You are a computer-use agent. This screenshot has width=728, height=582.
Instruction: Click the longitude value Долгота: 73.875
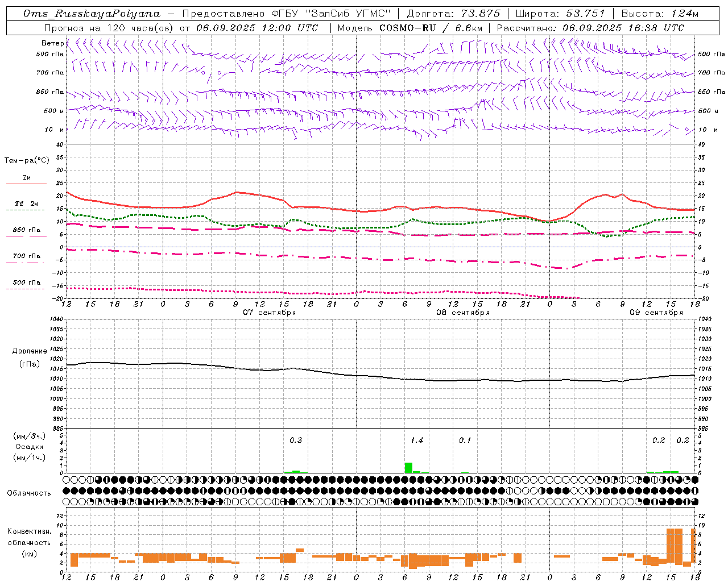454,14
